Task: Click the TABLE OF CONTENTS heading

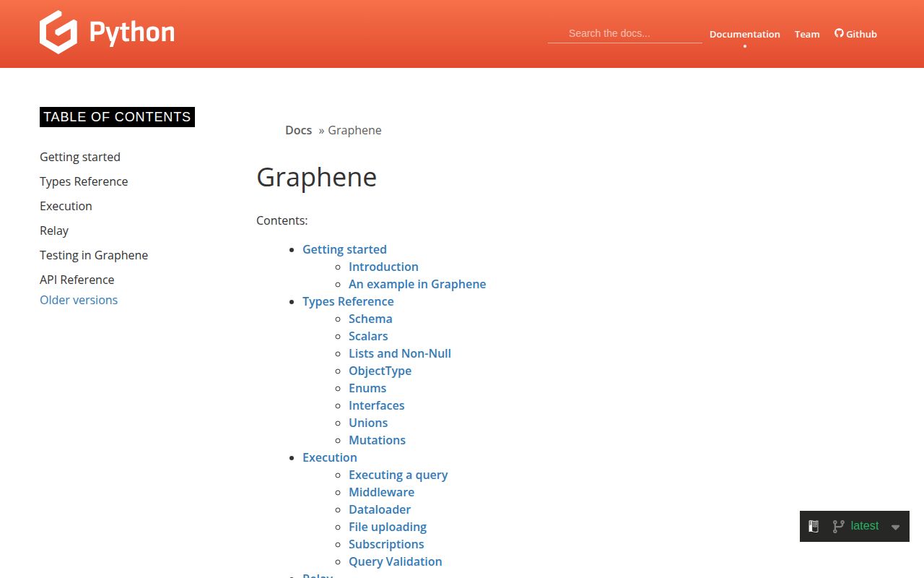Action: point(117,117)
